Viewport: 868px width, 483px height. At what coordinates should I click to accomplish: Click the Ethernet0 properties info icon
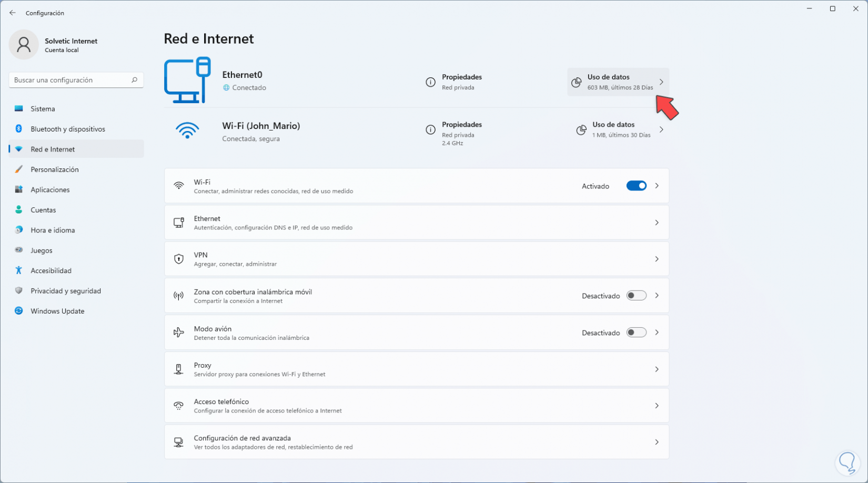(x=430, y=82)
